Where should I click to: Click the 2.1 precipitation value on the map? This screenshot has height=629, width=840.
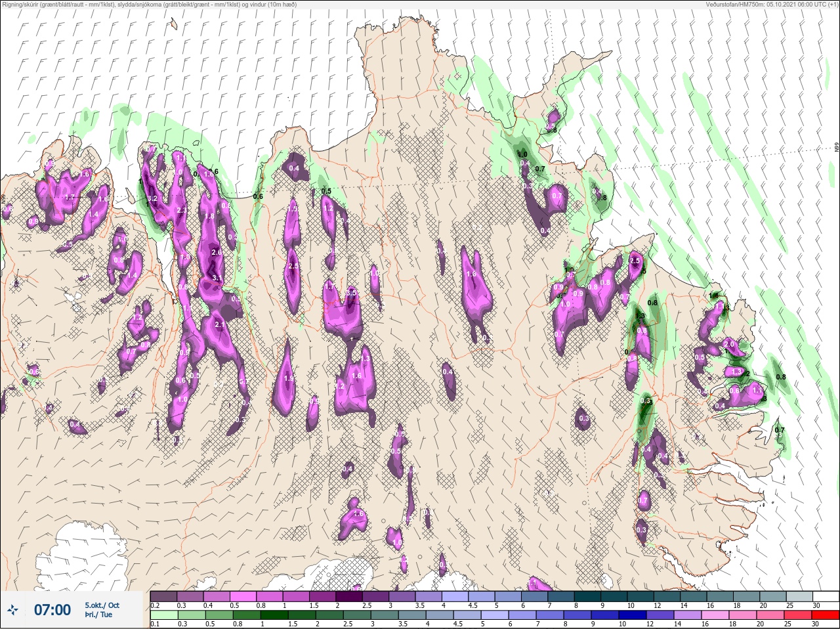tap(220, 324)
